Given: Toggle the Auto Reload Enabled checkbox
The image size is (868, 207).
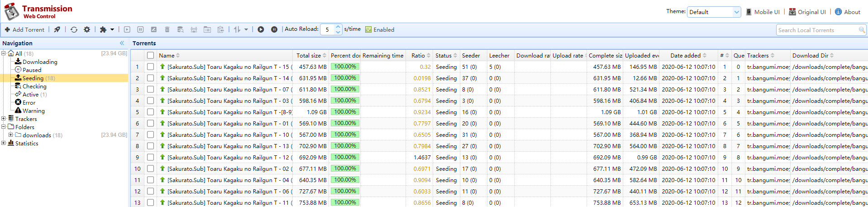Looking at the screenshot, I should click(x=368, y=29).
